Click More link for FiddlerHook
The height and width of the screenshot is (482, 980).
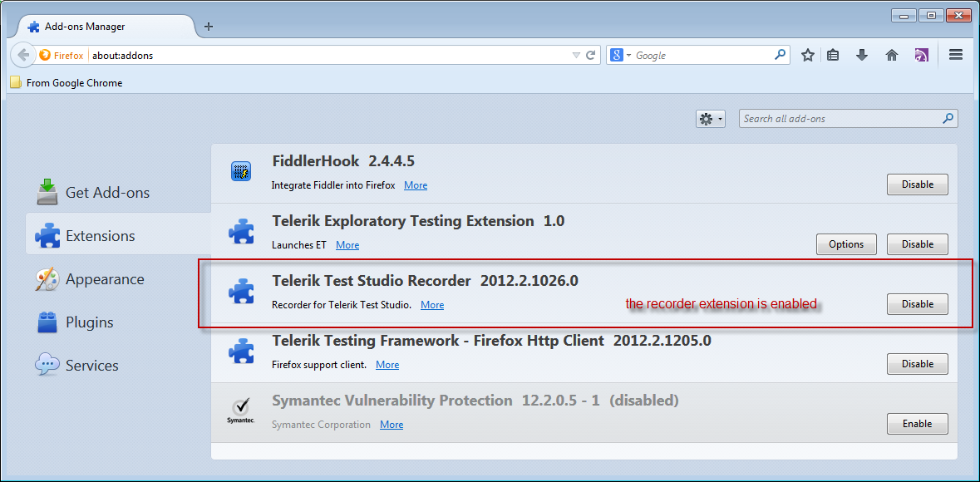pyautogui.click(x=416, y=185)
